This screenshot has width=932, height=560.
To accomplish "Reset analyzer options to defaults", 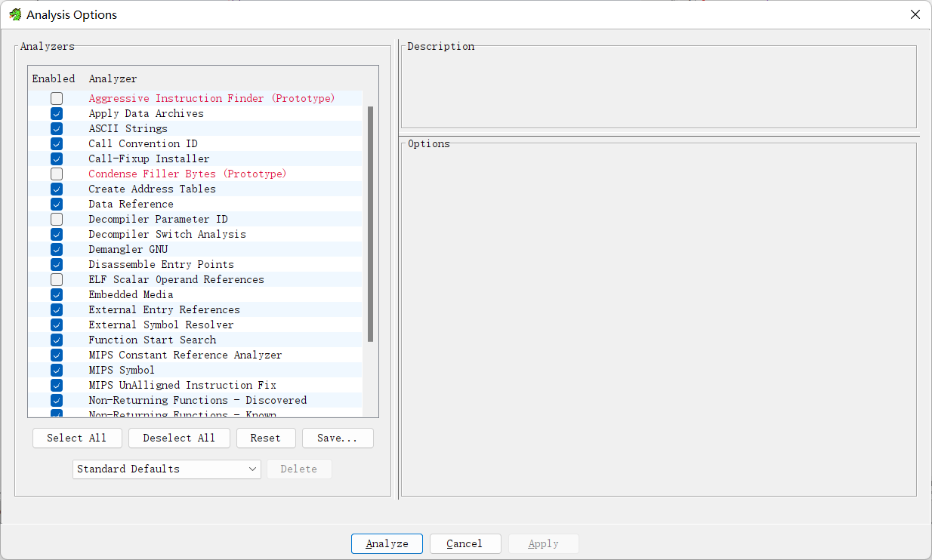I will pyautogui.click(x=265, y=438).
